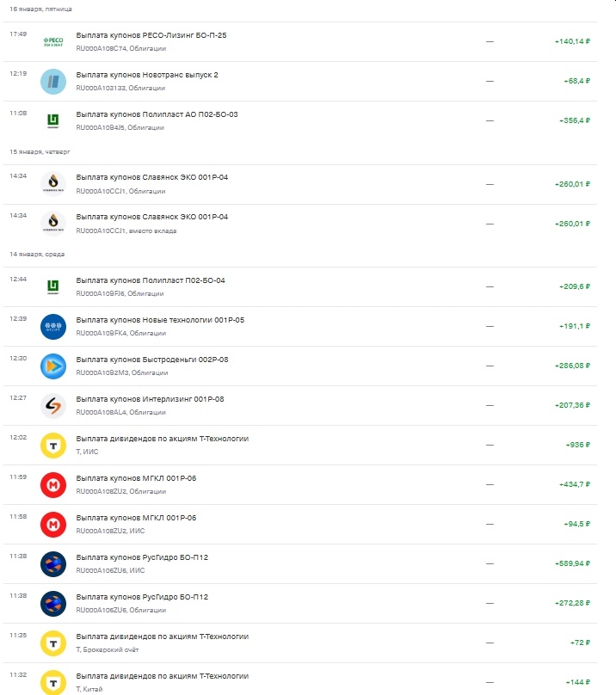The image size is (616, 695).
Task: Click Славянск ЭКО icon in вместо вклада row
Action: (53, 224)
